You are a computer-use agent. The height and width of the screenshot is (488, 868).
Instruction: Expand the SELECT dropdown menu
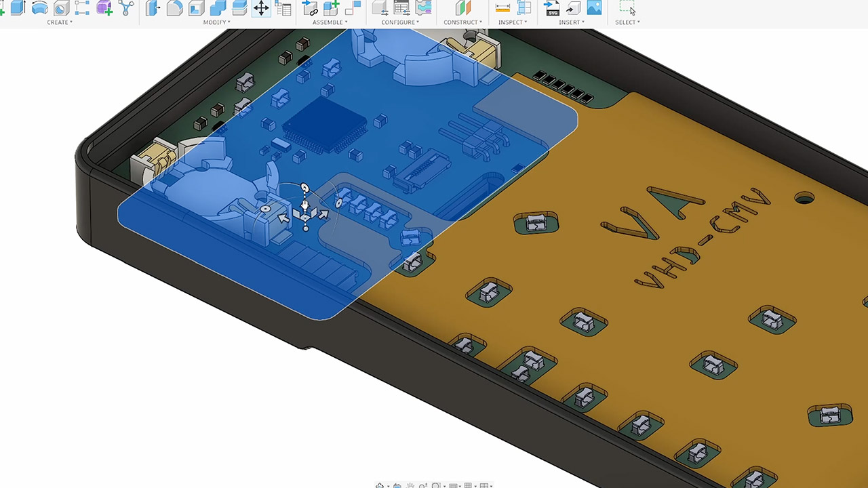click(627, 22)
